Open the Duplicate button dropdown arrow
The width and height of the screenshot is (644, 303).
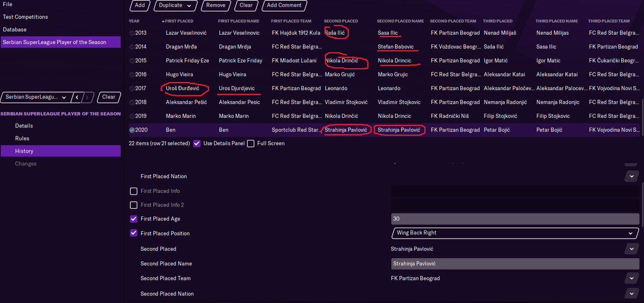(x=189, y=6)
